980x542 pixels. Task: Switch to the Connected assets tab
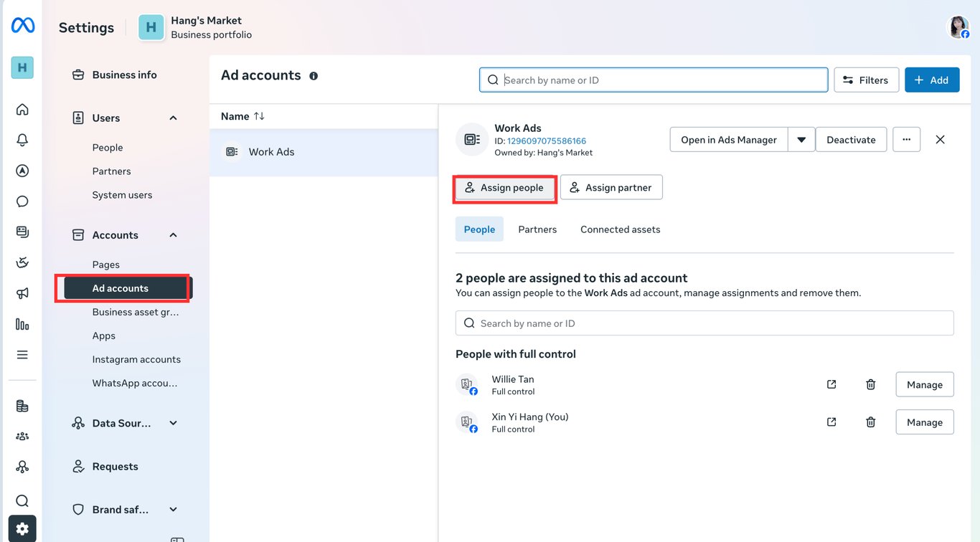click(x=620, y=229)
